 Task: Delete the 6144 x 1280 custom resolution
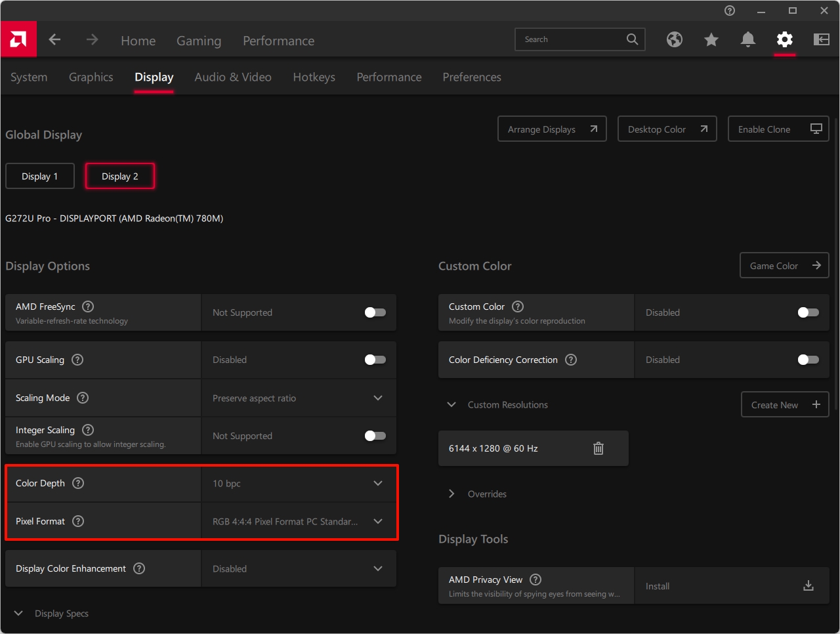[598, 448]
